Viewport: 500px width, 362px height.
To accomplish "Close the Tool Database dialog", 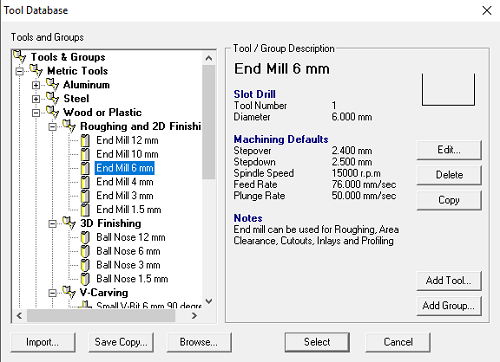I will (x=487, y=10).
